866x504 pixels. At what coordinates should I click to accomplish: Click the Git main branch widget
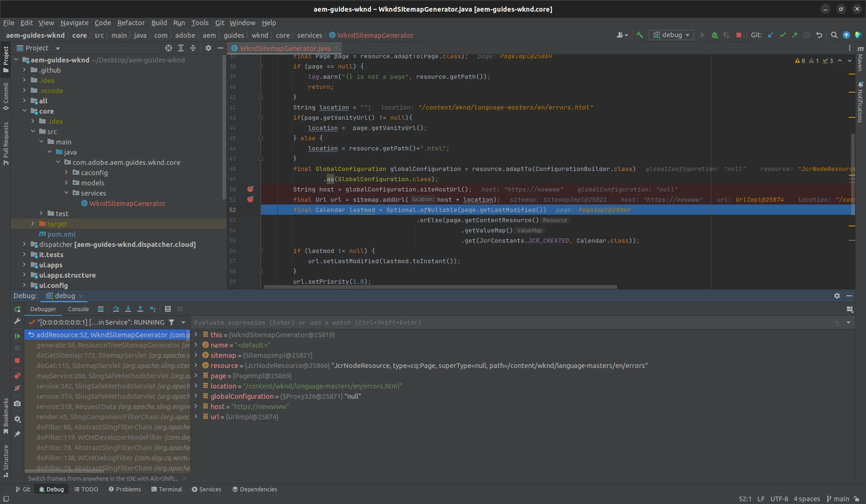click(x=838, y=499)
